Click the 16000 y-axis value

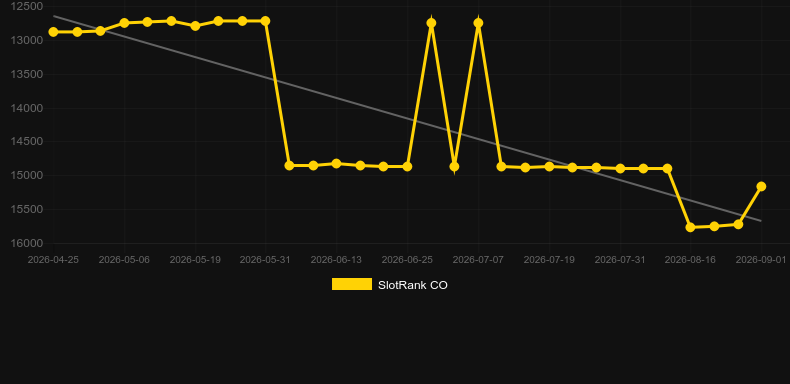tap(27, 243)
